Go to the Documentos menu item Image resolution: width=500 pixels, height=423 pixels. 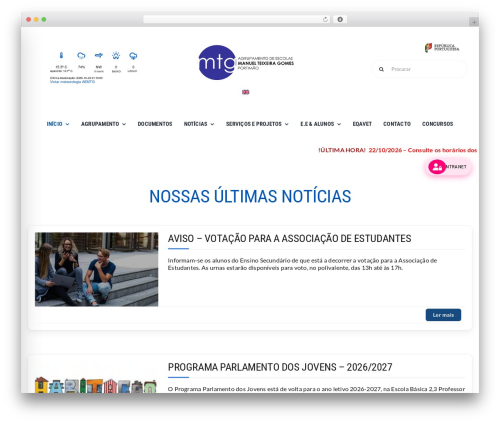click(155, 124)
